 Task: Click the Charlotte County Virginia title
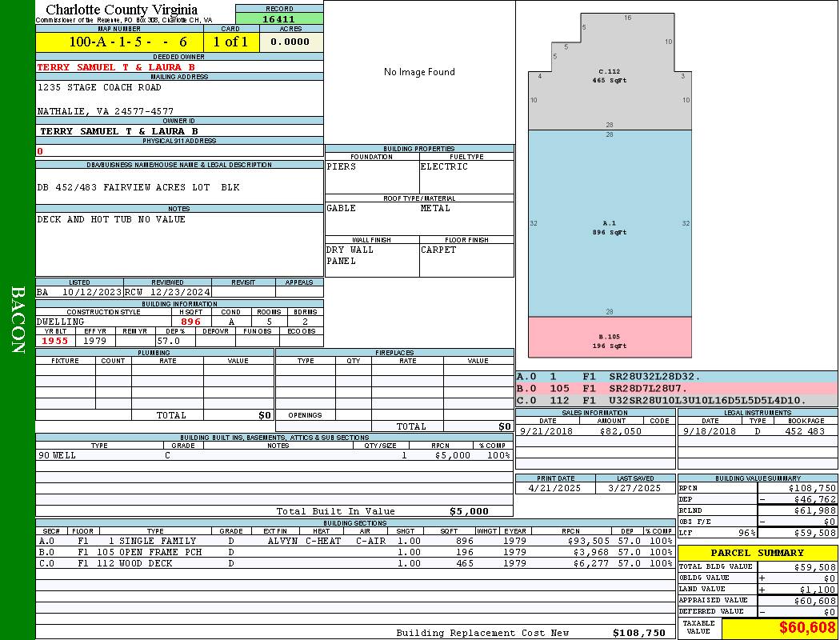[122, 10]
